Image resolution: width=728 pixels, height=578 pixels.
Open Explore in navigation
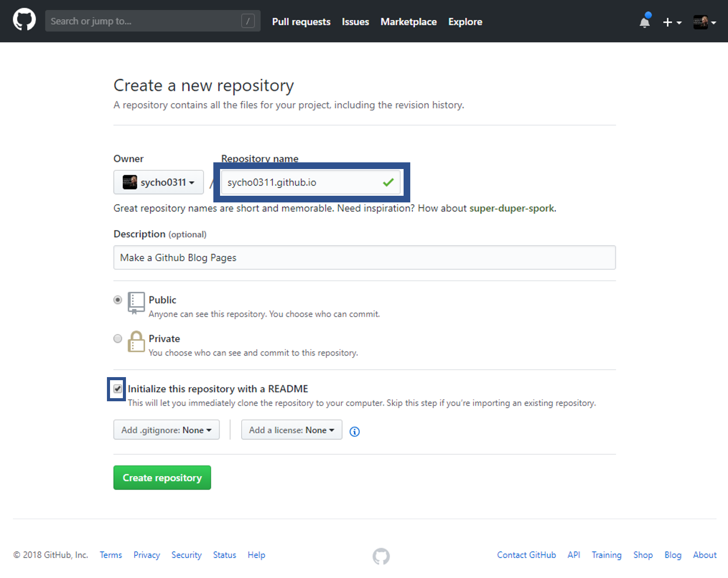pos(465,22)
